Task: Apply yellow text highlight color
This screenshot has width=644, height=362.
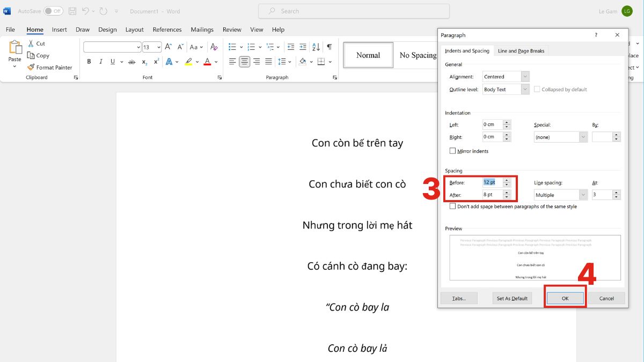Action: tap(188, 62)
